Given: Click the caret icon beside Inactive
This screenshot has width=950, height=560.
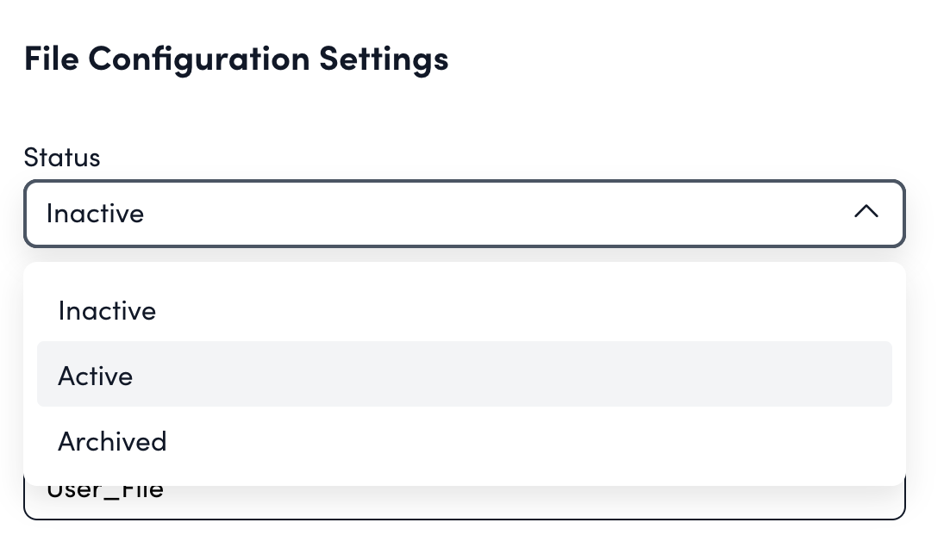Looking at the screenshot, I should pos(866,212).
